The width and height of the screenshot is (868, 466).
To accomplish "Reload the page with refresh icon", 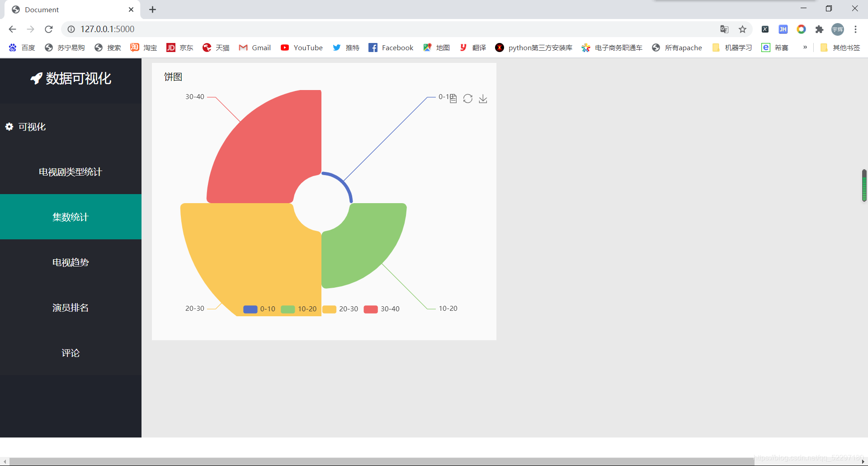I will (49, 29).
